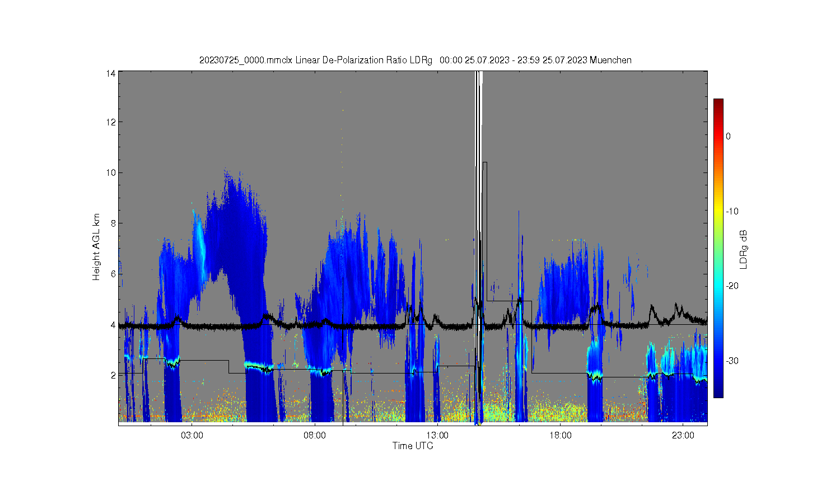840x504 pixels.
Task: Click the 'Time UTC' axis label
Action: (x=413, y=446)
